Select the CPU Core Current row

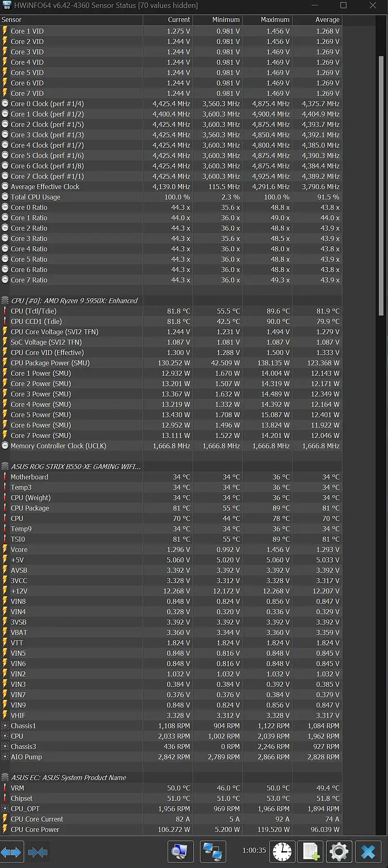tap(171, 819)
